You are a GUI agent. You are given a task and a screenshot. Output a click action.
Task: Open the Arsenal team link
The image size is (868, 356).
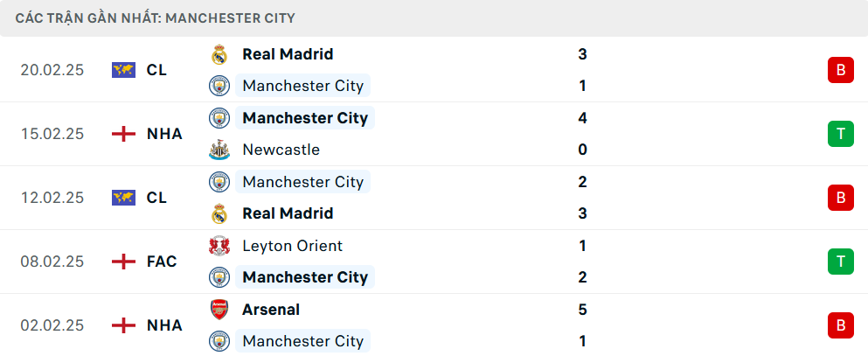(271, 310)
